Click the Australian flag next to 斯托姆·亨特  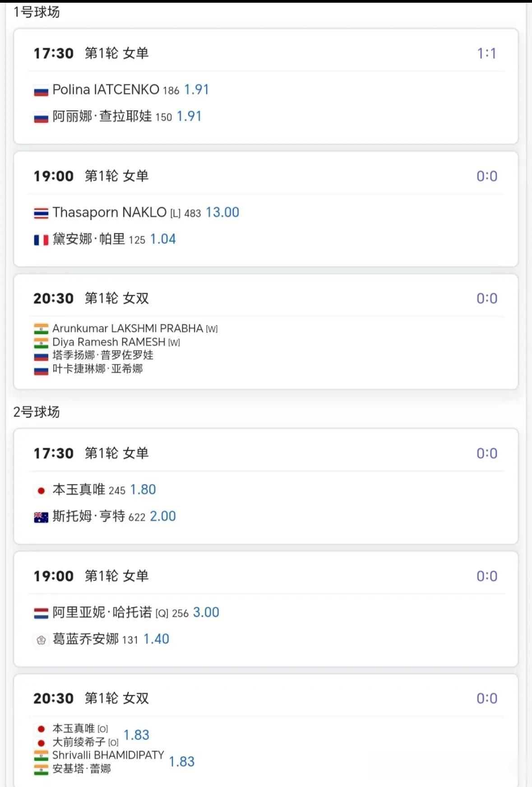coord(41,517)
